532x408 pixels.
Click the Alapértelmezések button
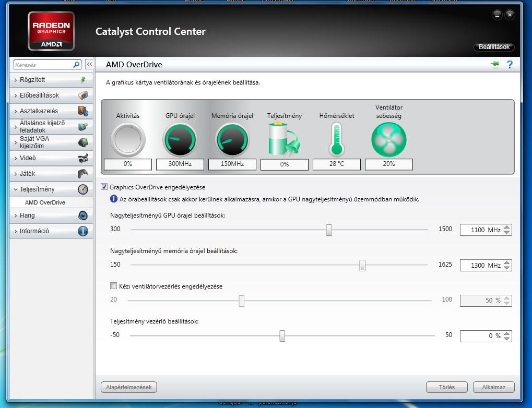[128, 387]
